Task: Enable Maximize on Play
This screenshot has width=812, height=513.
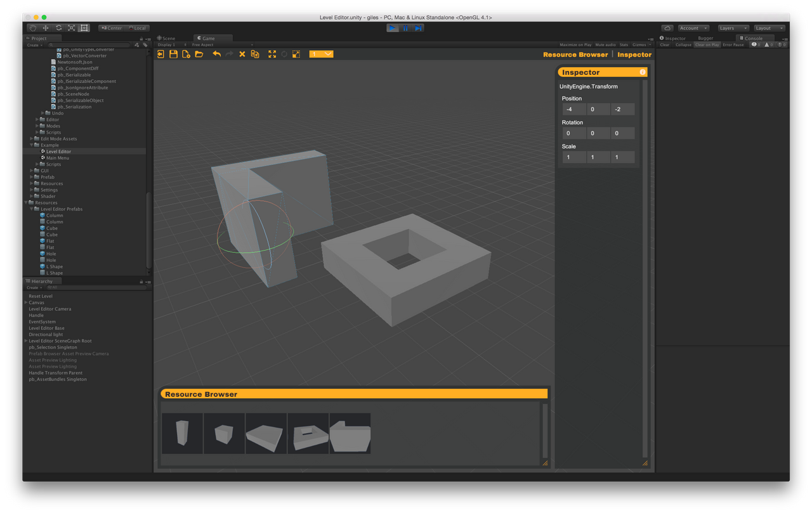Action: tap(575, 44)
